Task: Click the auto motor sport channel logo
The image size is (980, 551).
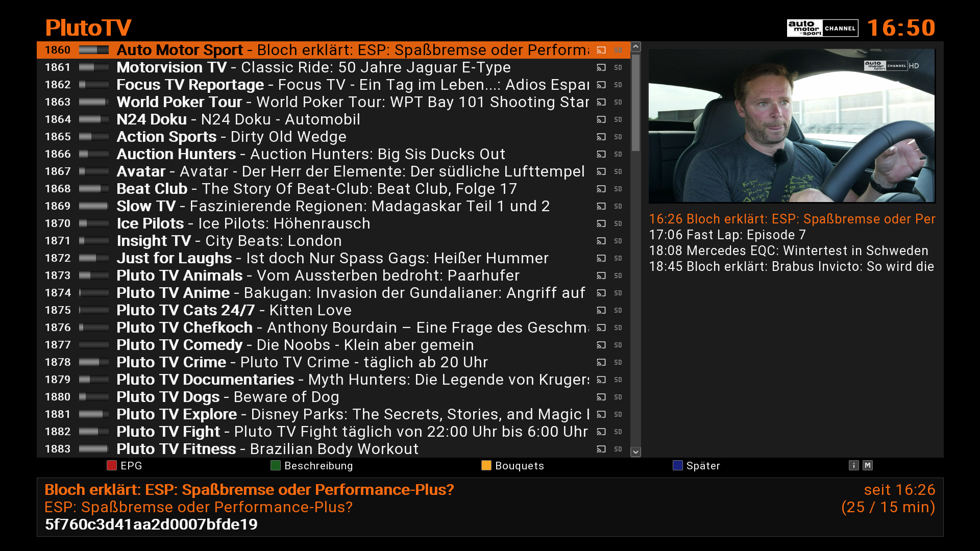Action: (x=822, y=28)
